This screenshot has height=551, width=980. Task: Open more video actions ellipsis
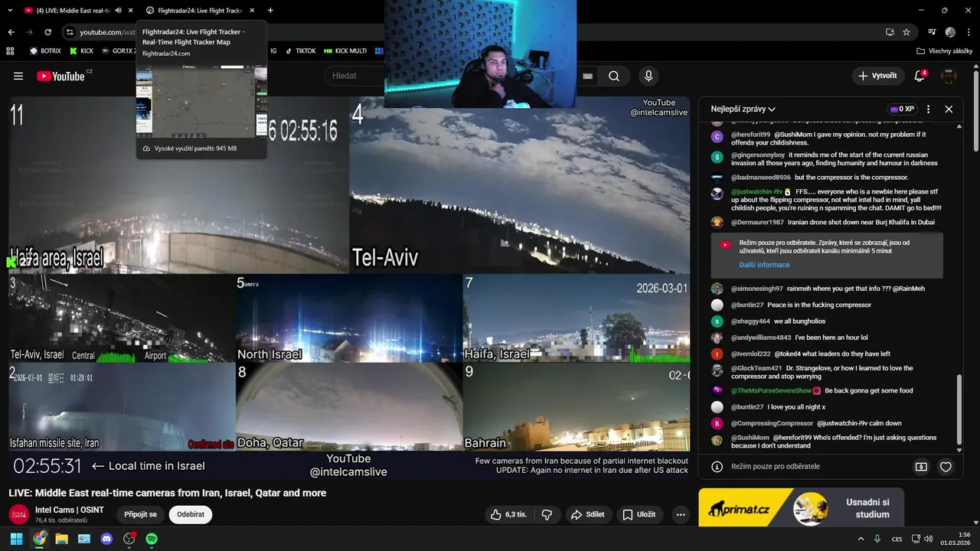point(681,515)
